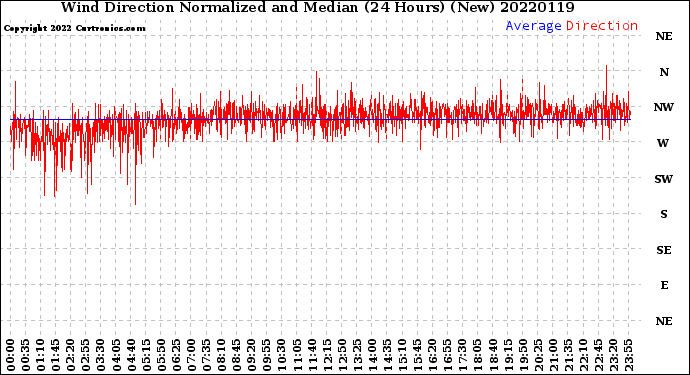Click the SE axis label

click(664, 250)
